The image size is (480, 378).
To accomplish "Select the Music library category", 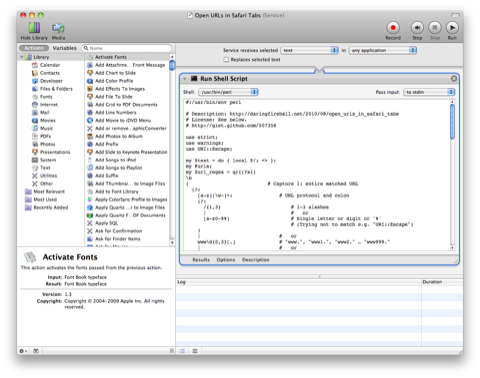I will point(46,128).
